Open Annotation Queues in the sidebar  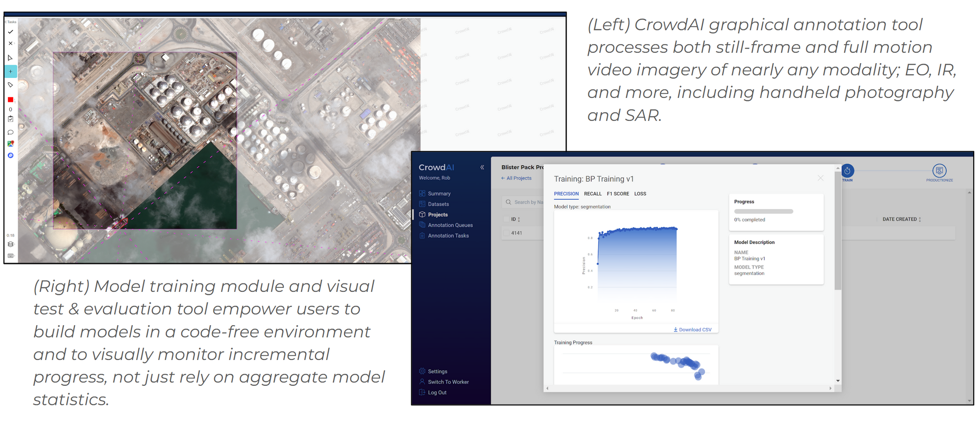(x=450, y=225)
